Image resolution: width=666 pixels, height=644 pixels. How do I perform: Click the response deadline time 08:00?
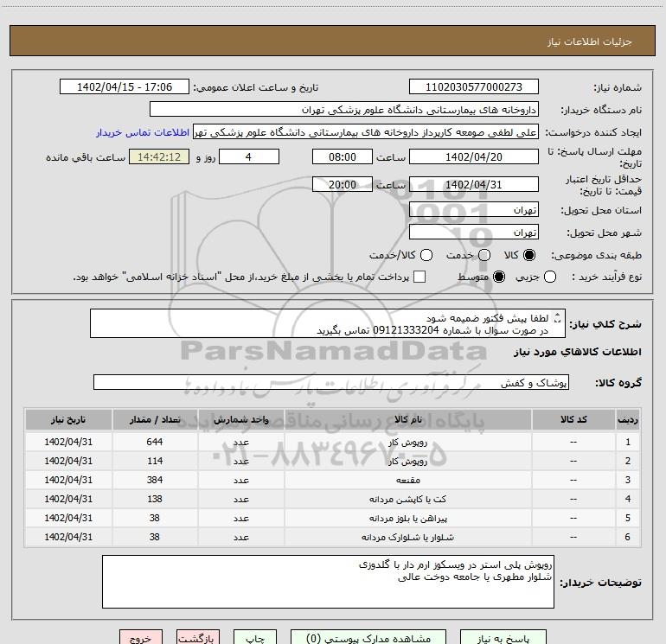[343, 156]
